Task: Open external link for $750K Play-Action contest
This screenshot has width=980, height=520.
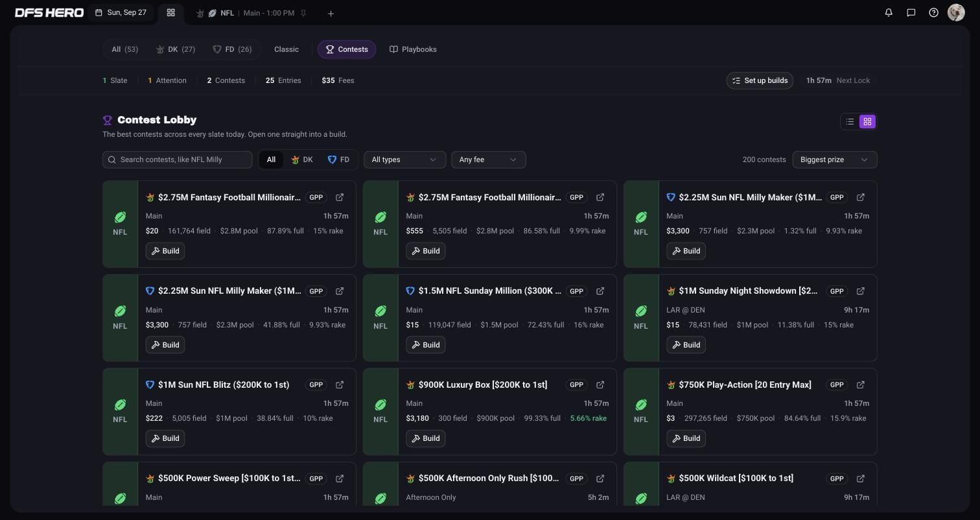Action: 861,384
